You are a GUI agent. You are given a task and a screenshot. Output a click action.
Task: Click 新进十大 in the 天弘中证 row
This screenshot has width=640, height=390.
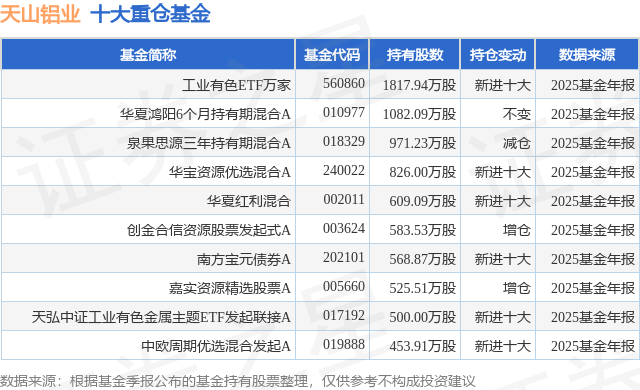[502, 317]
